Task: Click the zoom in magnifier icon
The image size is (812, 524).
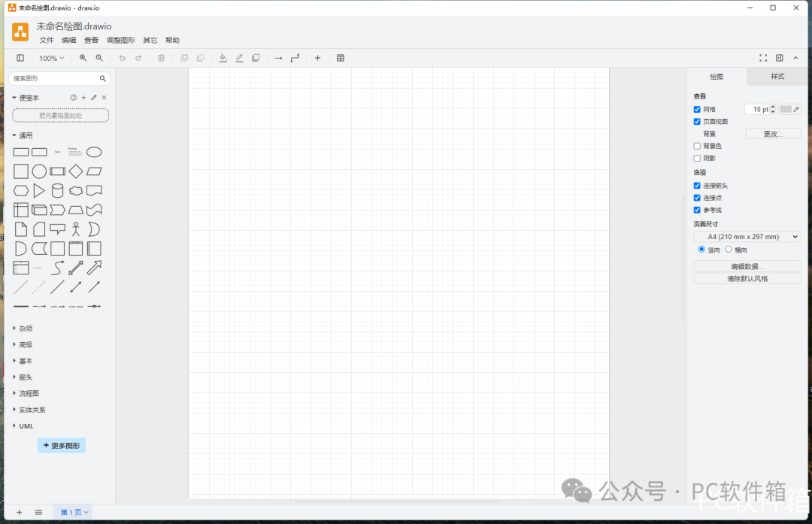Action: 83,58
